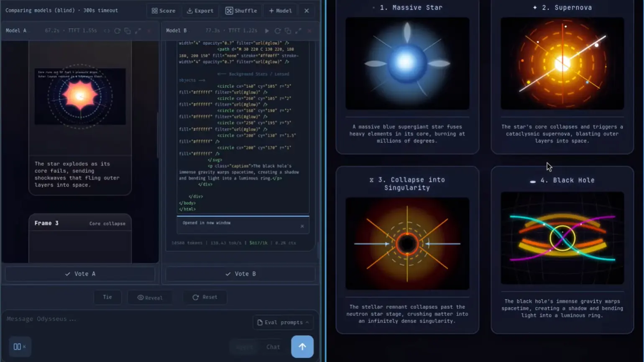
Task: Click the Supernova card description paragraph
Action: tap(562, 134)
